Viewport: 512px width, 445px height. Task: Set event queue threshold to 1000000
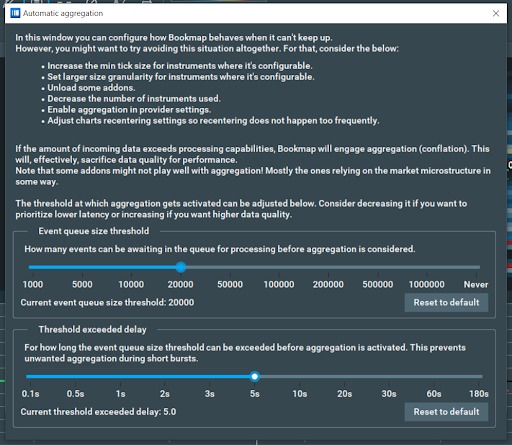[x=427, y=267]
